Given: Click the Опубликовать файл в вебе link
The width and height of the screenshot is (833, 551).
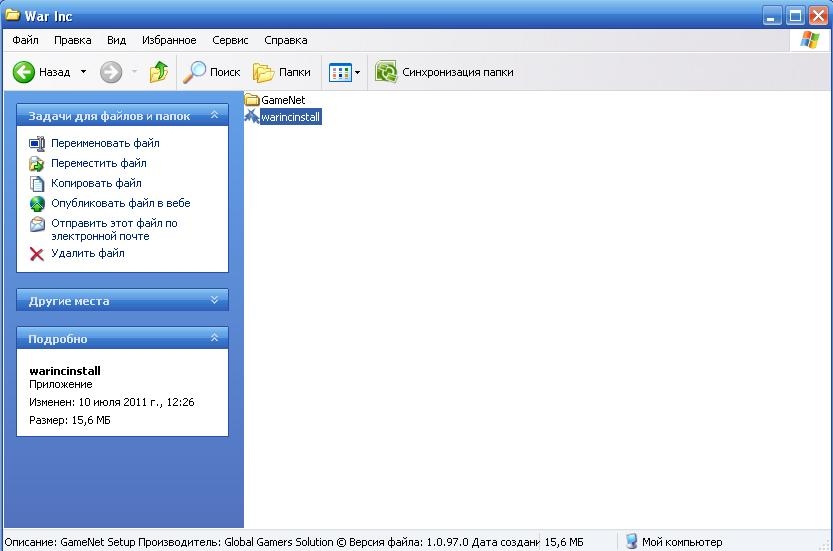Looking at the screenshot, I should click(x=121, y=203).
